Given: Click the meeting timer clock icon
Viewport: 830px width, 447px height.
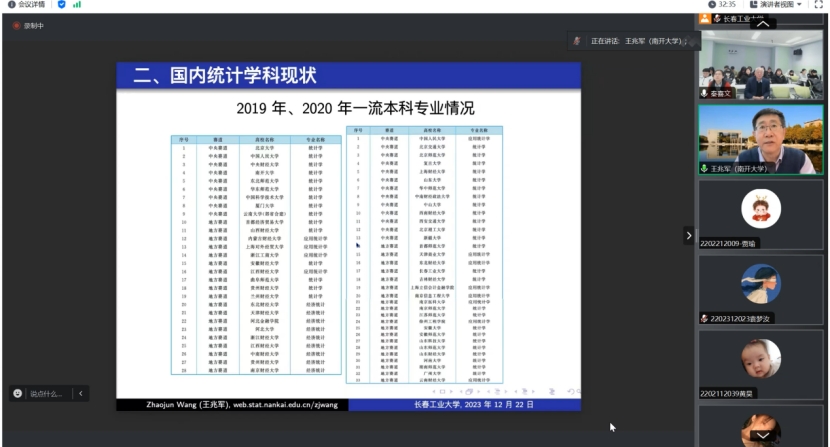Looking at the screenshot, I should (711, 5).
